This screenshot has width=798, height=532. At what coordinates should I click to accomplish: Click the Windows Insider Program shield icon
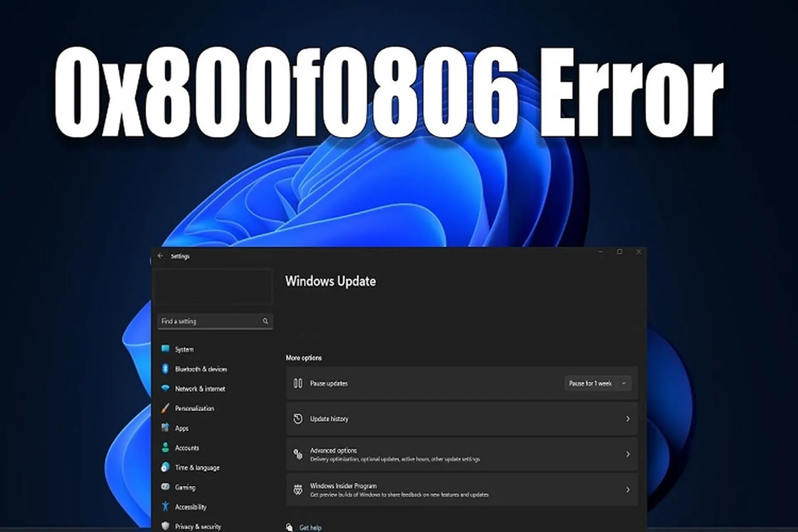pos(298,490)
